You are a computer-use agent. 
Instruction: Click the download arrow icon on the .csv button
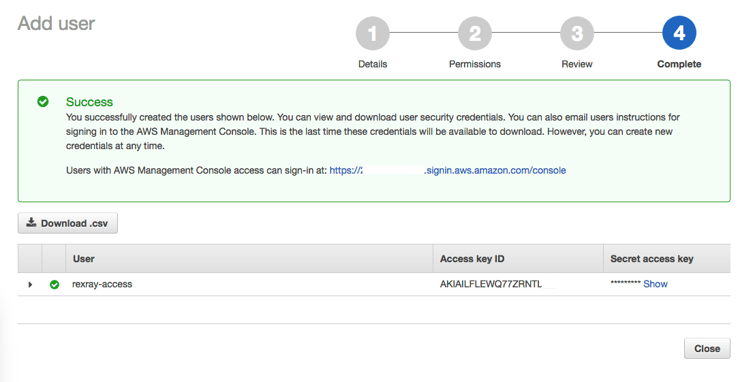(31, 222)
